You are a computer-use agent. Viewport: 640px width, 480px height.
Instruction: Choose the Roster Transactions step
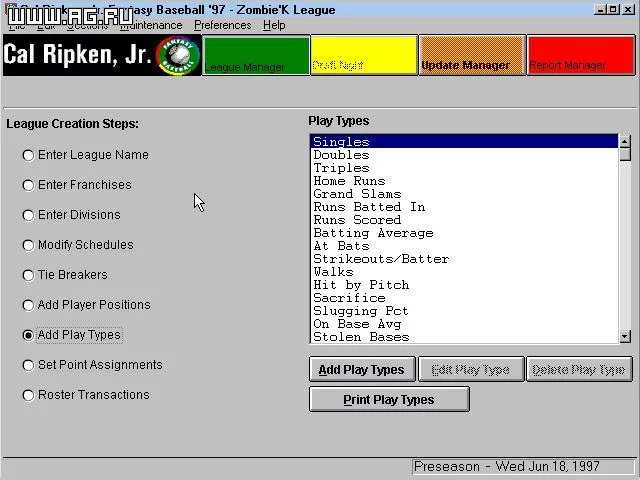point(28,395)
